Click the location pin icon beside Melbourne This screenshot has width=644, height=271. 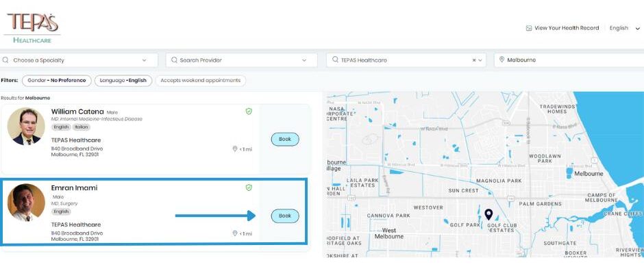pyautogui.click(x=501, y=60)
